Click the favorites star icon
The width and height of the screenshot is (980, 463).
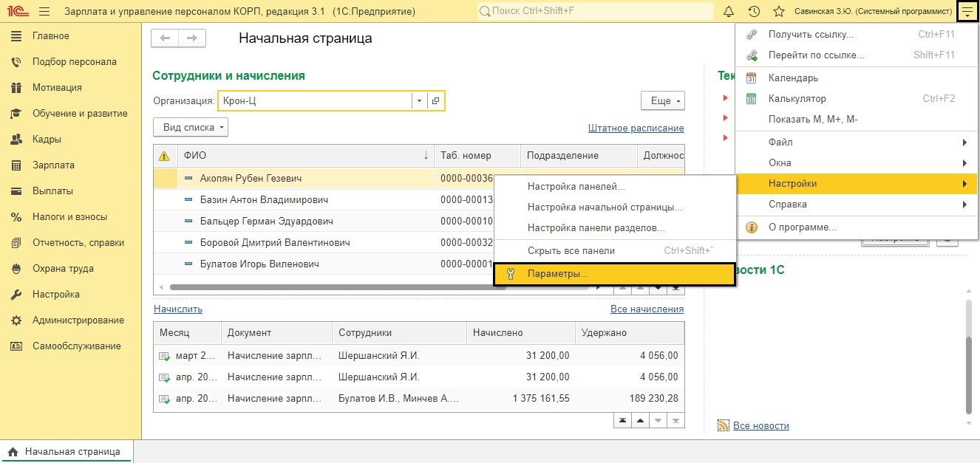778,12
